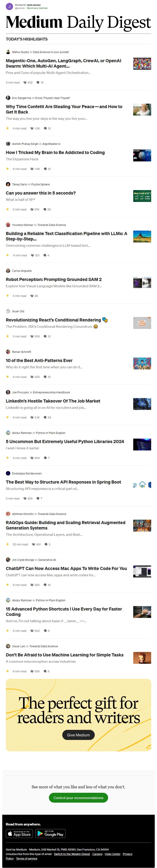The height and width of the screenshot is (868, 157).
Task: Click comment icon with 54 responses
Action: click(x=45, y=417)
